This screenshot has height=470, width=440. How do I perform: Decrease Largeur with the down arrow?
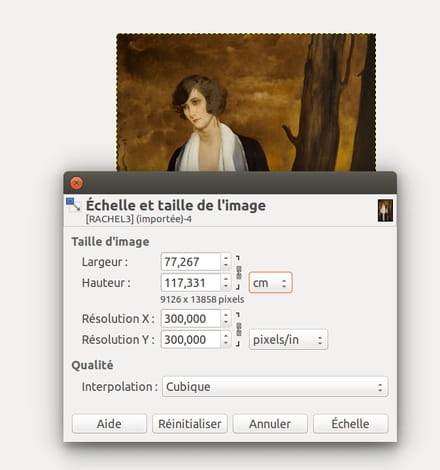pyautogui.click(x=226, y=266)
